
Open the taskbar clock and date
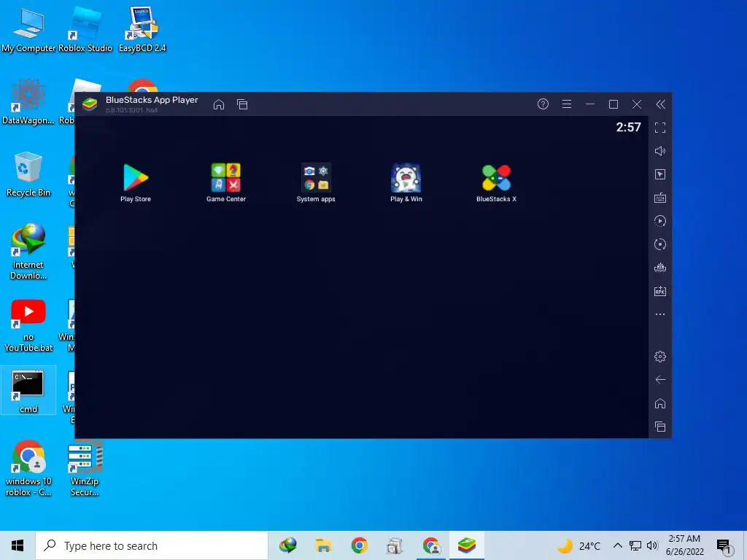click(684, 545)
